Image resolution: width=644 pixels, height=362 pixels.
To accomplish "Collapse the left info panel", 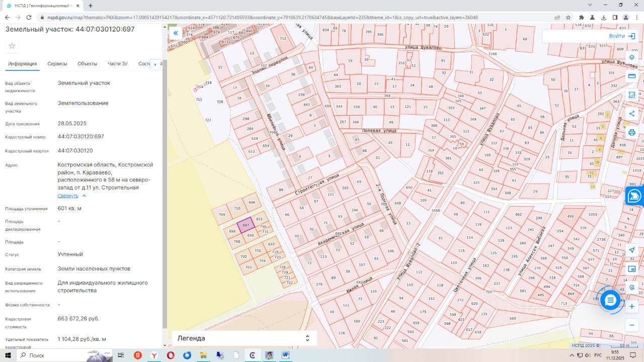I will pos(176,33).
